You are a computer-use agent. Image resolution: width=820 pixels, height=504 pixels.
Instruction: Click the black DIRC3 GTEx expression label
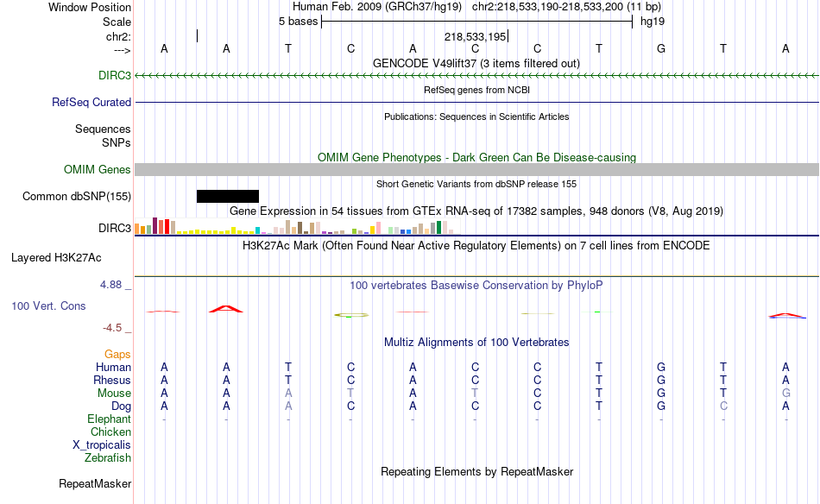[x=115, y=228]
